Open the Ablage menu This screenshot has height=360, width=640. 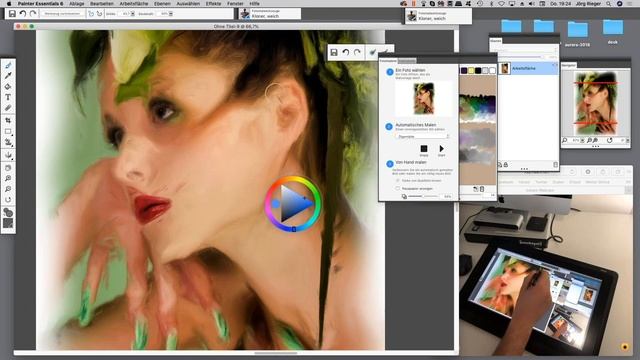click(76, 3)
